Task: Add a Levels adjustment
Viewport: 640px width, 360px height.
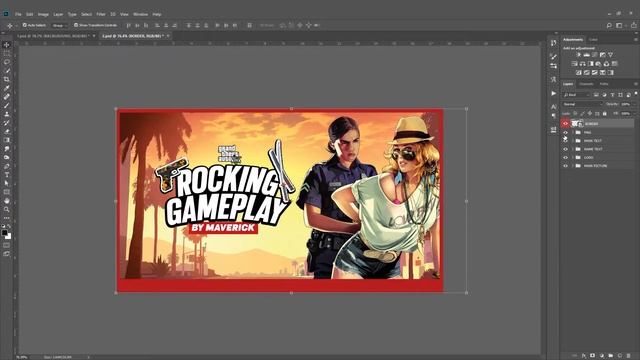Action: click(x=587, y=55)
